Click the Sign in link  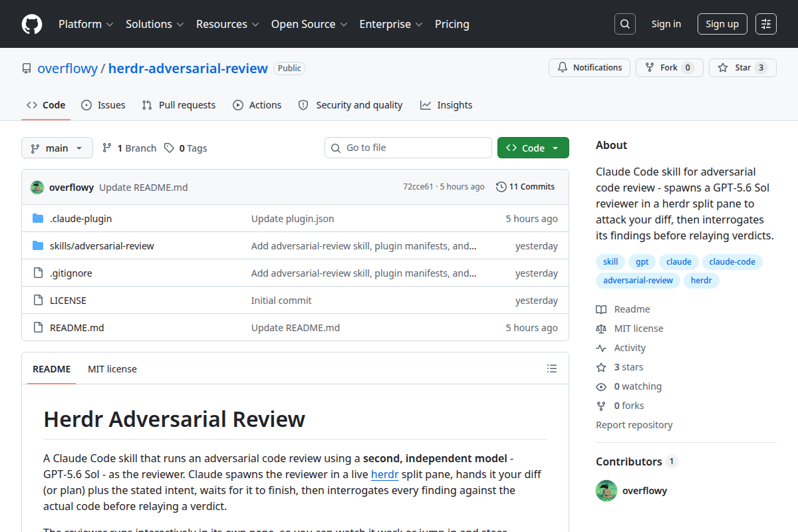[666, 24]
